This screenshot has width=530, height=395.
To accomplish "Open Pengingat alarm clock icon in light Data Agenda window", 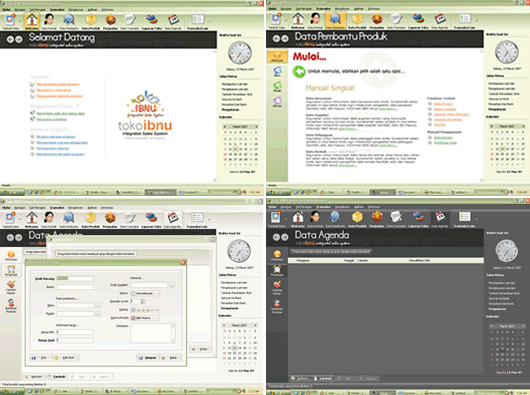I will pos(11,269).
